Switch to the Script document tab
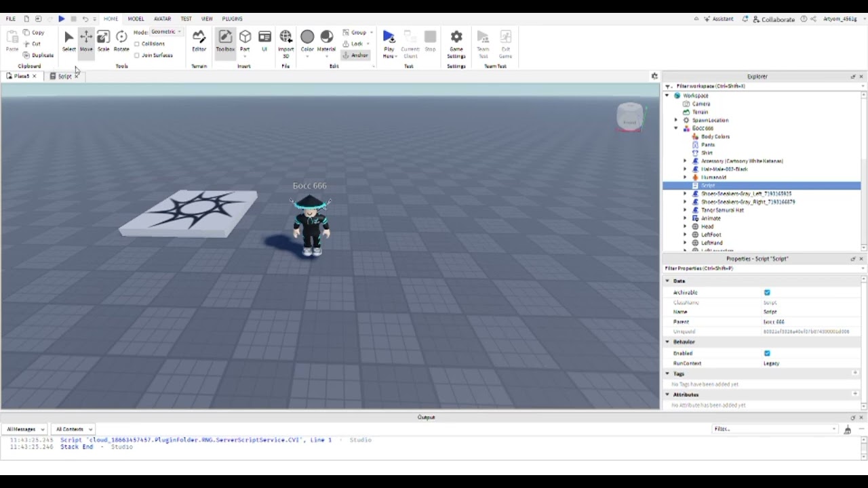 [x=64, y=76]
